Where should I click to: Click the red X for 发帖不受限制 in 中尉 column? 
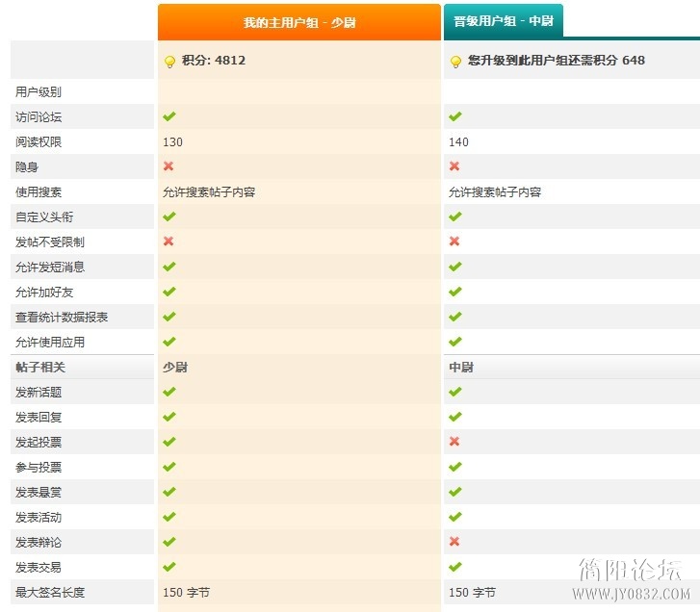[x=454, y=241]
